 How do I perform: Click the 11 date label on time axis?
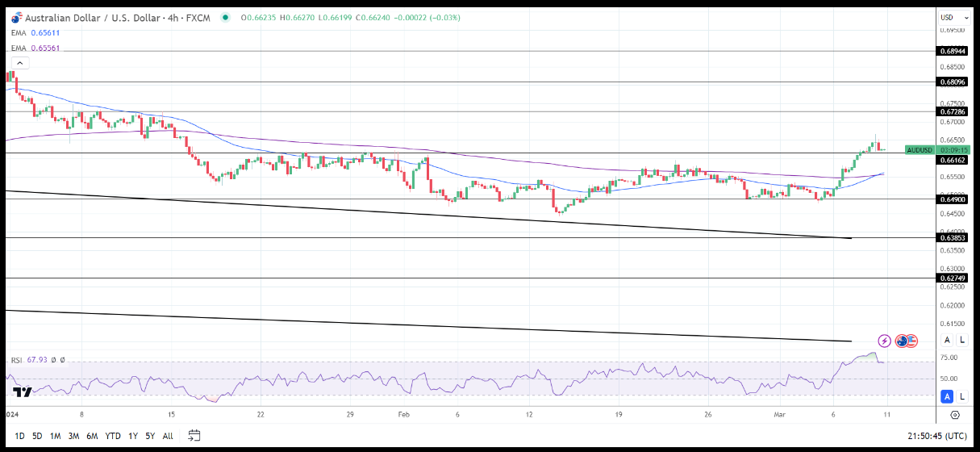coord(886,413)
